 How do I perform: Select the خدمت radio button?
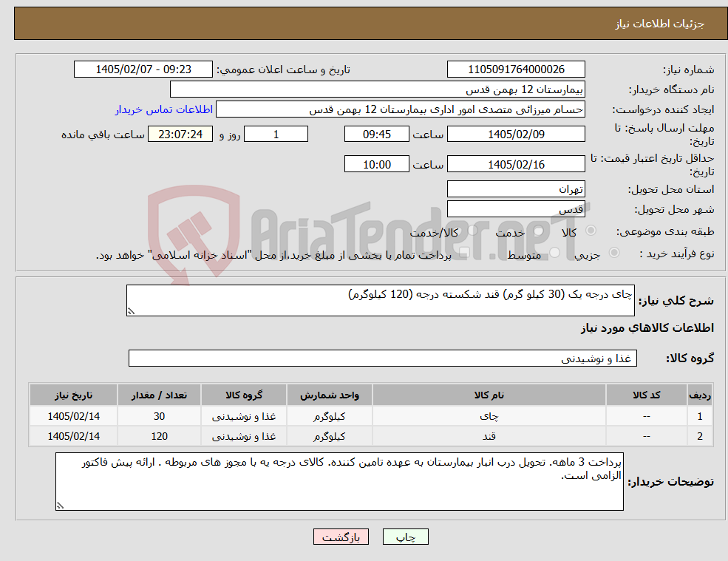pyautogui.click(x=539, y=231)
